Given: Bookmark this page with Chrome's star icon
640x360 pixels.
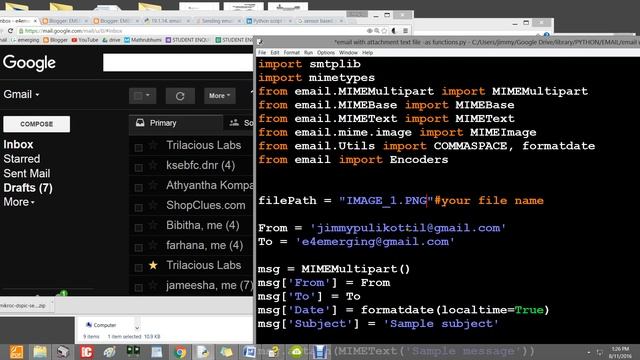Looking at the screenshot, I should [384, 31].
